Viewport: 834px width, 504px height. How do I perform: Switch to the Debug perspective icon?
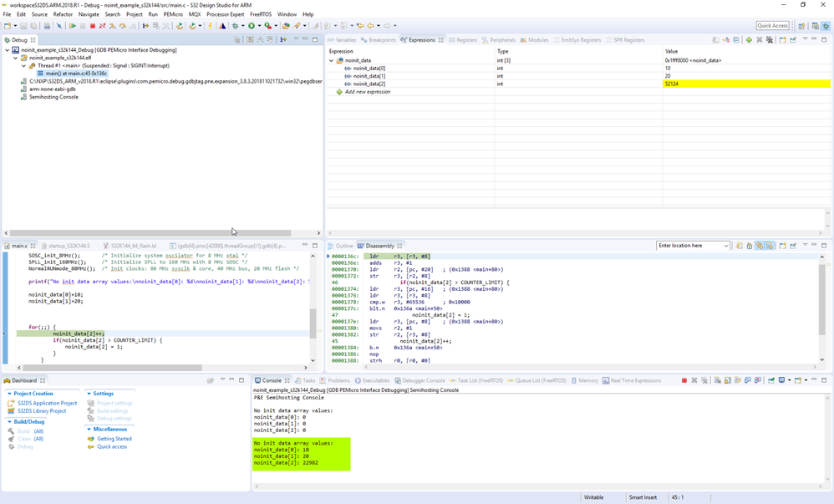pyautogui.click(x=826, y=26)
